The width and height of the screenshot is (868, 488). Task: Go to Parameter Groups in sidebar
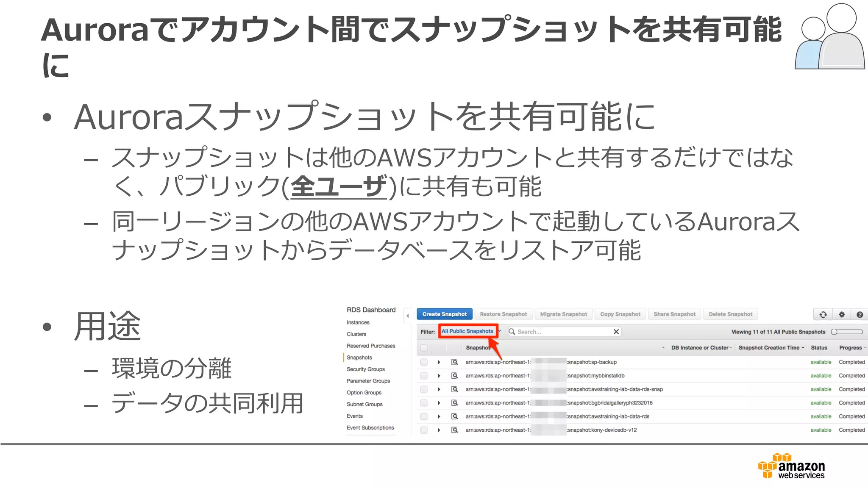pos(368,381)
